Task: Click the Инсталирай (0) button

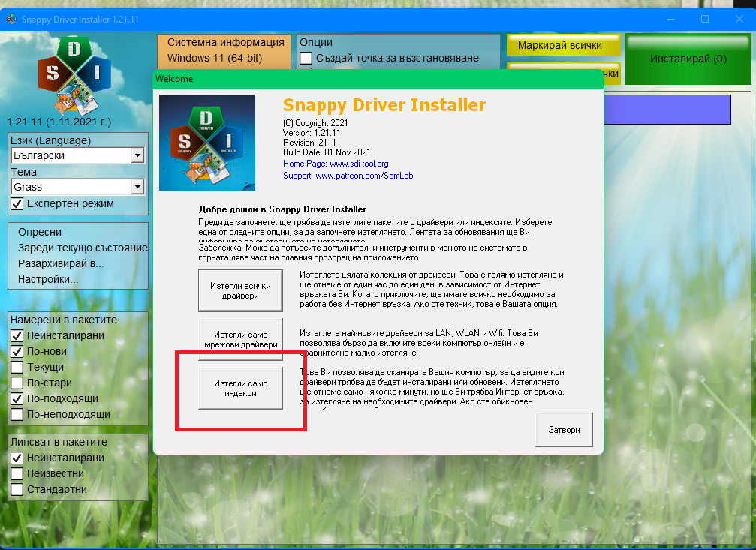Action: pyautogui.click(x=688, y=59)
